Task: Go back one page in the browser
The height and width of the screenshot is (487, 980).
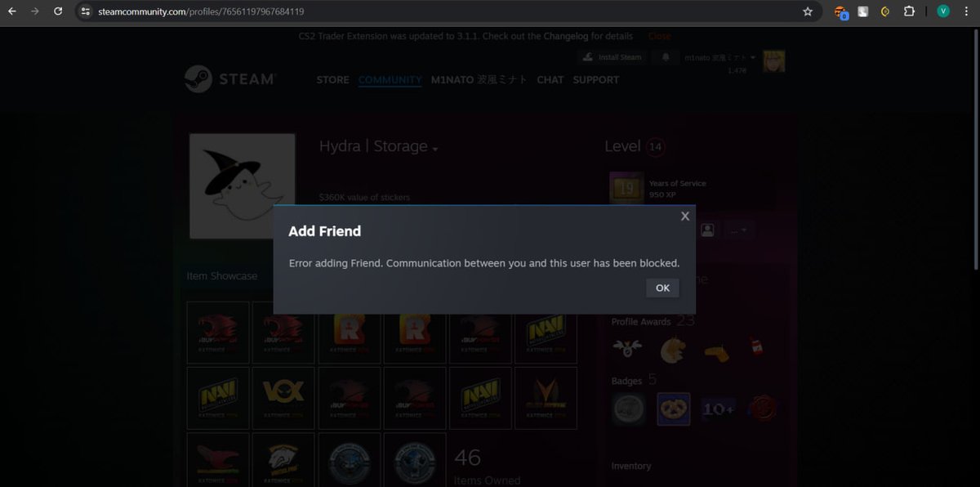Action: point(12,11)
